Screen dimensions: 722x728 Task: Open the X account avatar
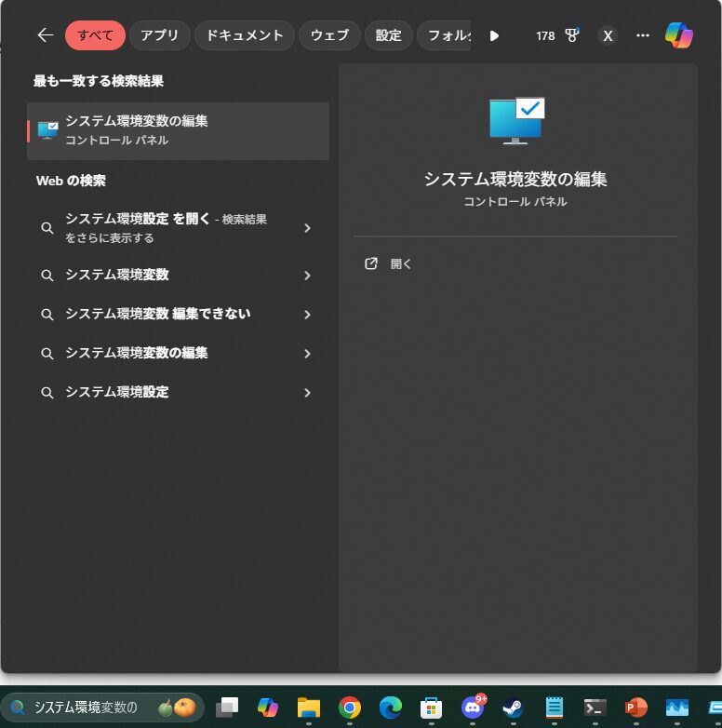[608, 35]
